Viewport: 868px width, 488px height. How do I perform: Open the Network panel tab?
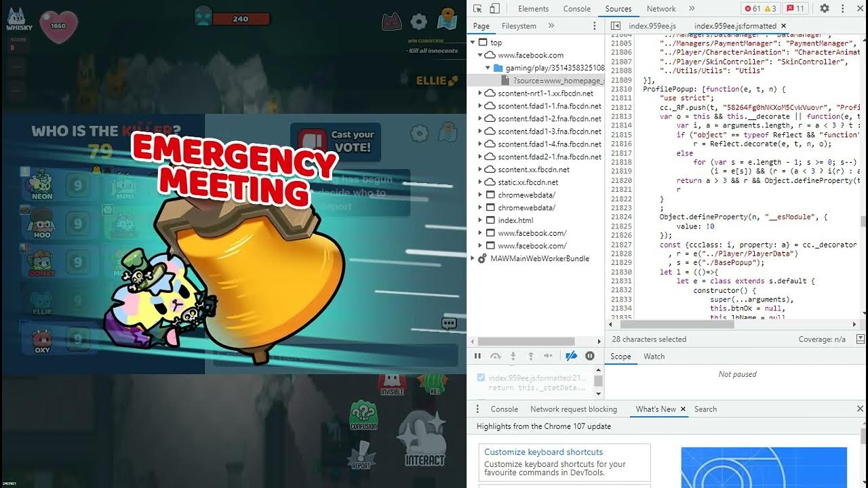click(661, 9)
